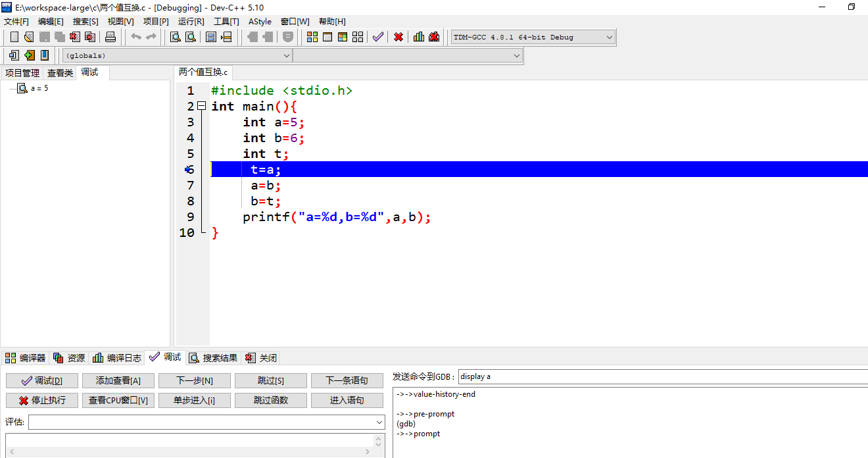Click the Profile analysis bar chart icon
The height and width of the screenshot is (458, 868).
tap(419, 37)
